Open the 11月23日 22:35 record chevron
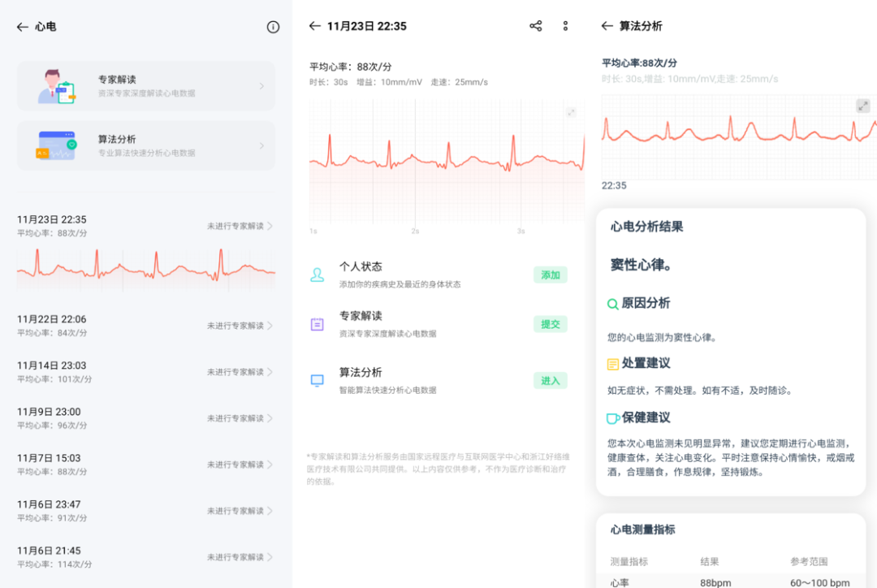Viewport: 877px width, 588px height. pos(270,226)
